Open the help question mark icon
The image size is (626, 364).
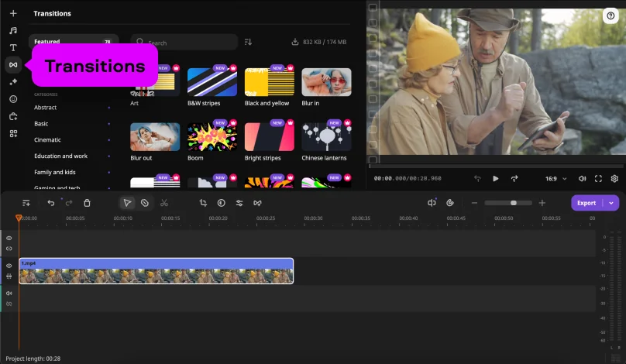pyautogui.click(x=610, y=15)
